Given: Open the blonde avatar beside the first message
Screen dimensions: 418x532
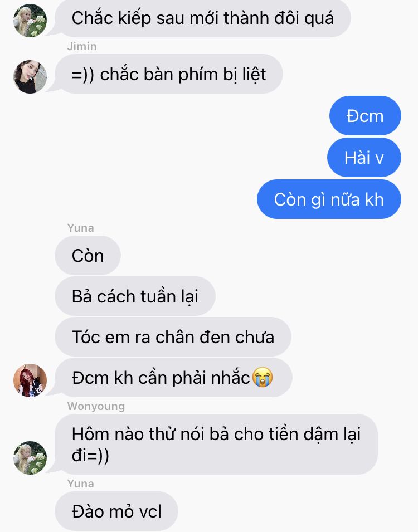Looking at the screenshot, I should [30, 21].
